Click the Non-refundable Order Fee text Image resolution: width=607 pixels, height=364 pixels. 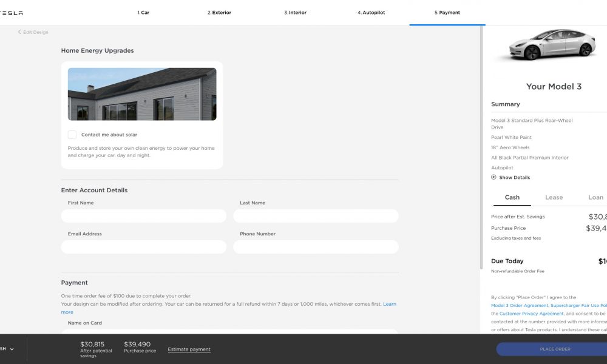[518, 271]
